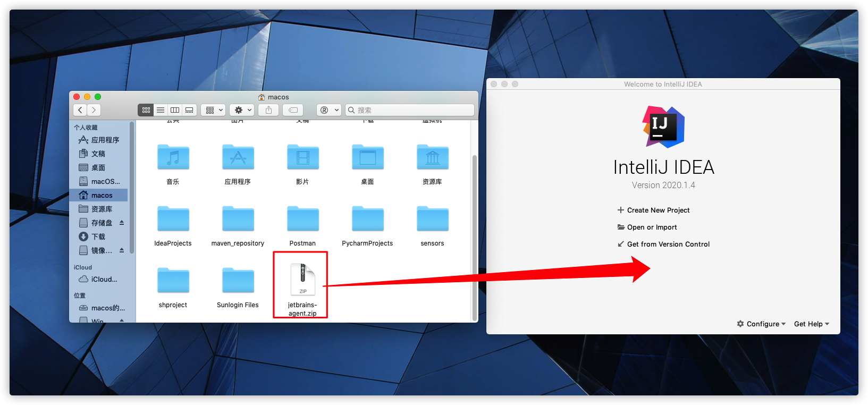Open 应用程序 in the Finder sidebar
868x405 pixels.
point(105,140)
